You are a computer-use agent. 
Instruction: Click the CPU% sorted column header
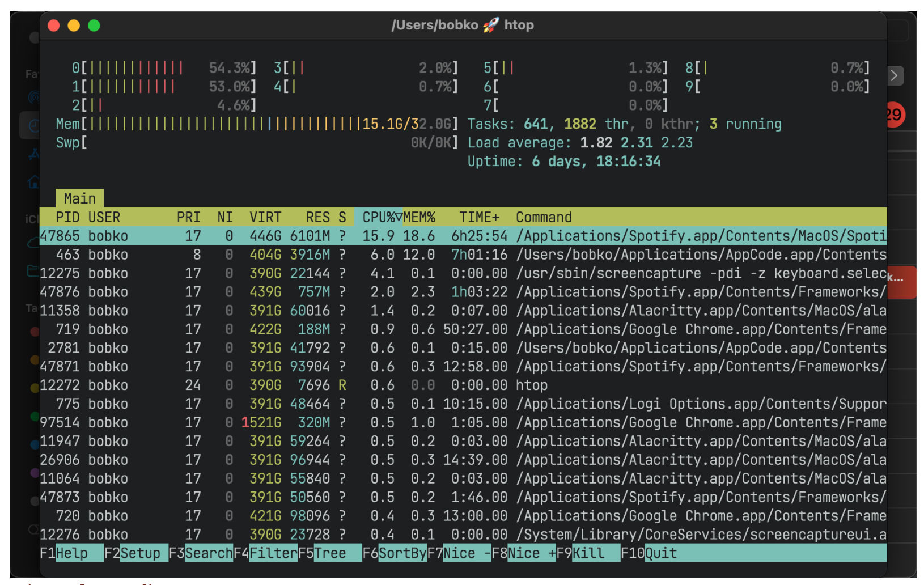click(x=379, y=218)
